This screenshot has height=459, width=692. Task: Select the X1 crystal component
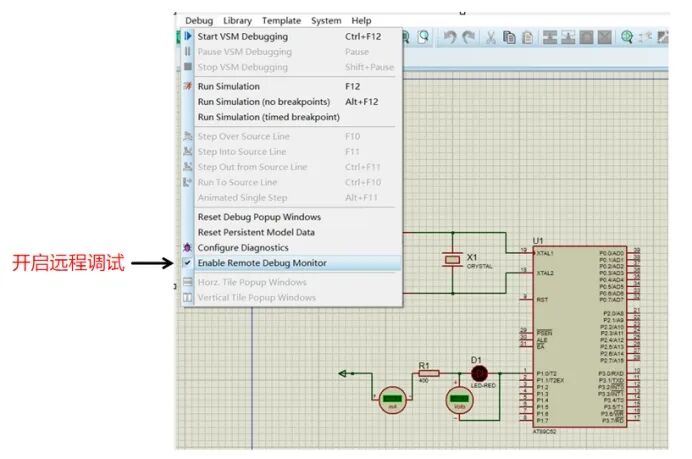[452, 260]
